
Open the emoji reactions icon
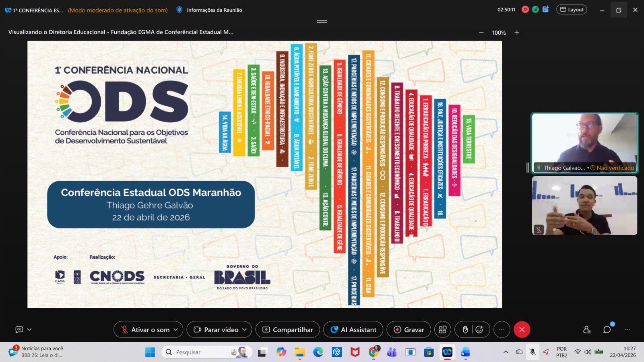tap(479, 329)
